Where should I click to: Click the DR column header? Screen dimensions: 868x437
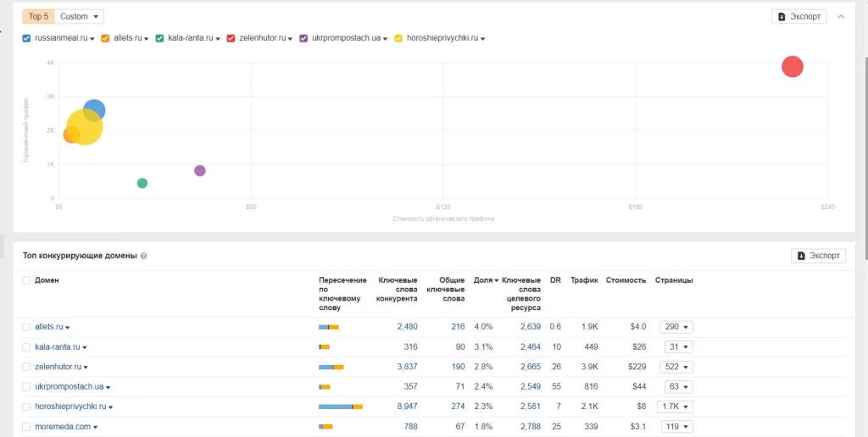click(555, 280)
